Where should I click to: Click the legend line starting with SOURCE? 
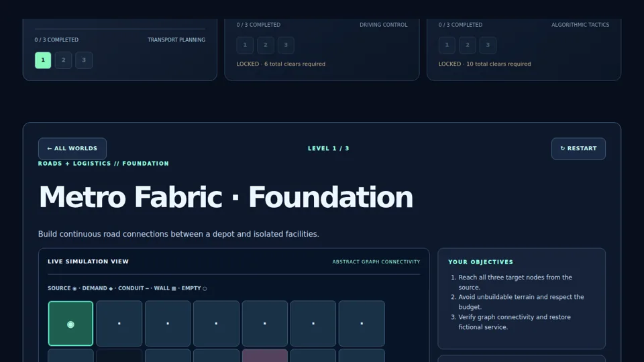[127, 288]
